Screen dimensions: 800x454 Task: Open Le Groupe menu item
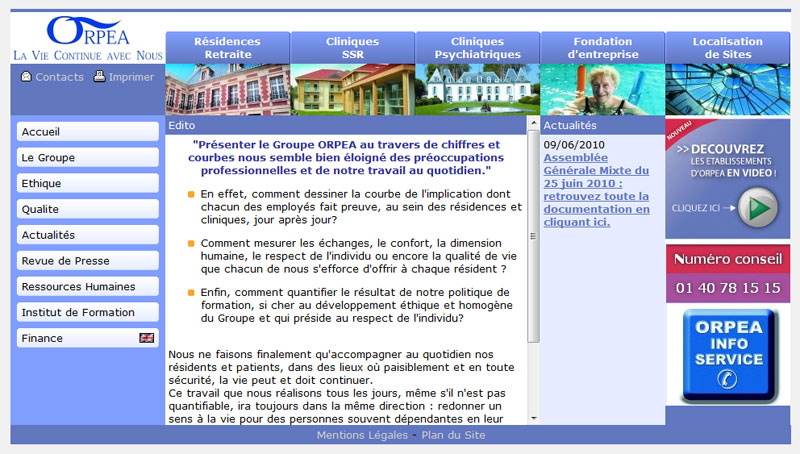click(88, 158)
